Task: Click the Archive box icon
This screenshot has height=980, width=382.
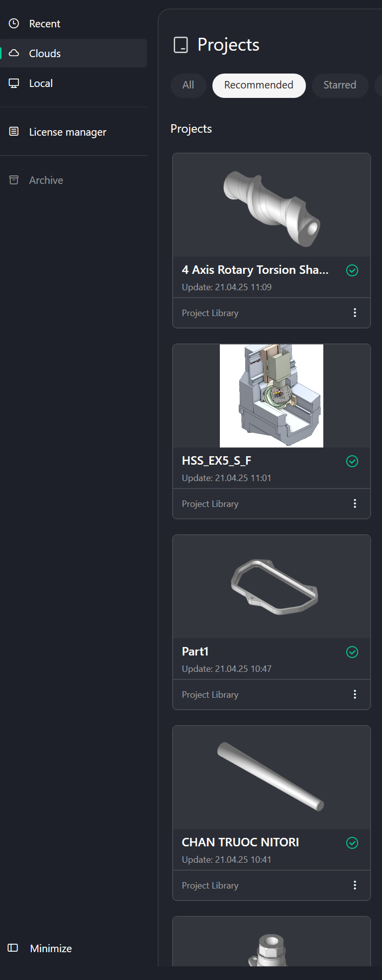Action: click(x=14, y=180)
